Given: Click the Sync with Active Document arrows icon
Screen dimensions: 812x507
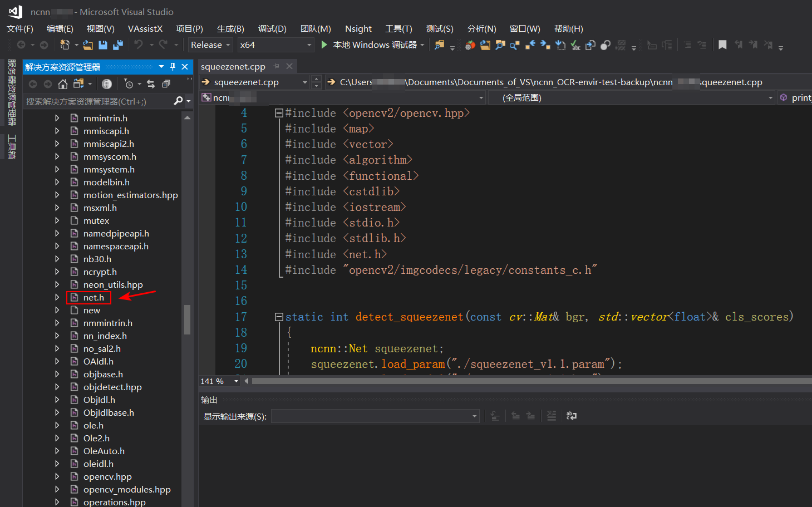Looking at the screenshot, I should pyautogui.click(x=151, y=84).
